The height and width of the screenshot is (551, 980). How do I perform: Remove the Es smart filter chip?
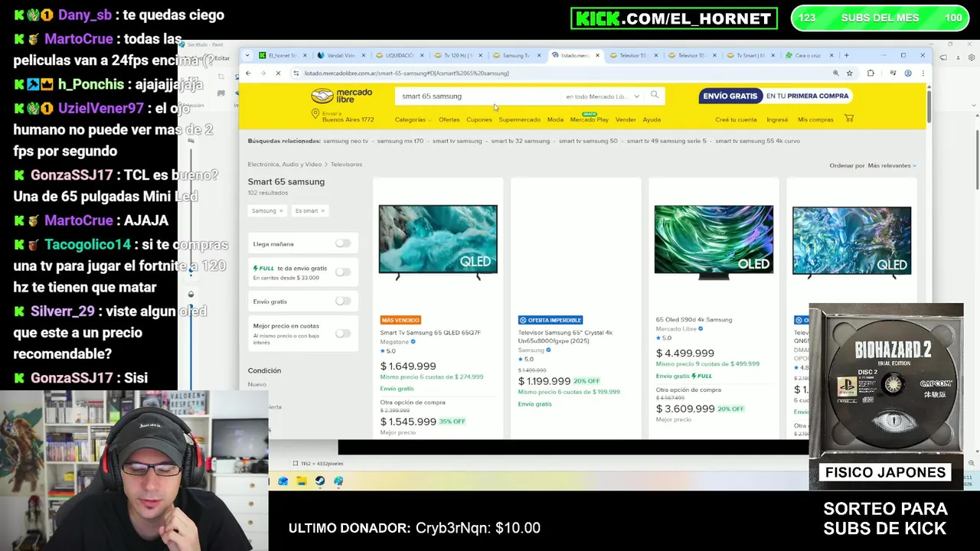322,210
